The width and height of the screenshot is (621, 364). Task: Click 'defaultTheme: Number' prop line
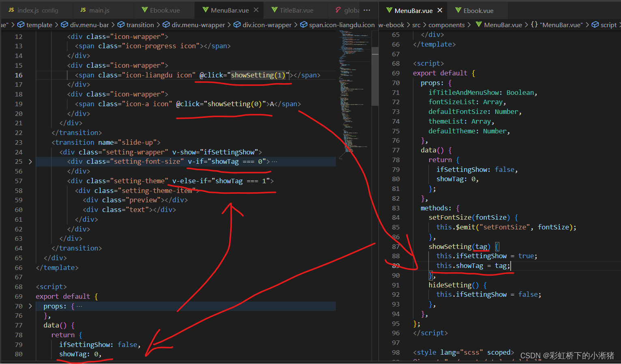click(469, 131)
